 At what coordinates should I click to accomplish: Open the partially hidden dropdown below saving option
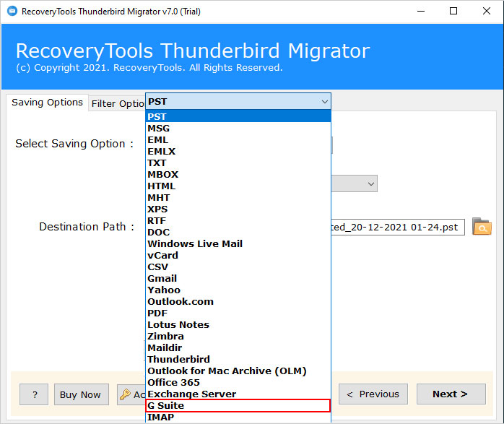pyautogui.click(x=355, y=184)
